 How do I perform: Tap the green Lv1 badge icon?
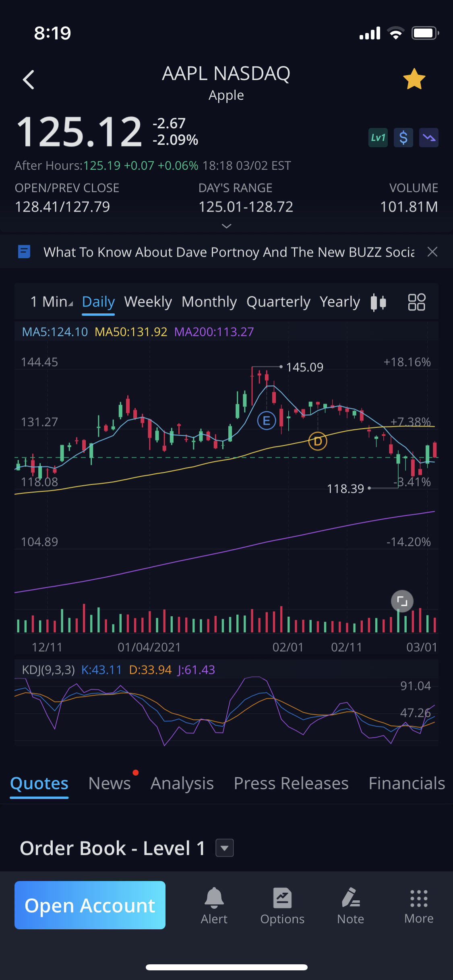[378, 138]
